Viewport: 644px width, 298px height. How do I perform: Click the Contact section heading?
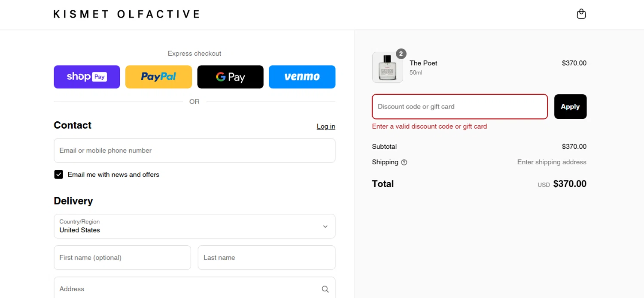click(x=73, y=125)
